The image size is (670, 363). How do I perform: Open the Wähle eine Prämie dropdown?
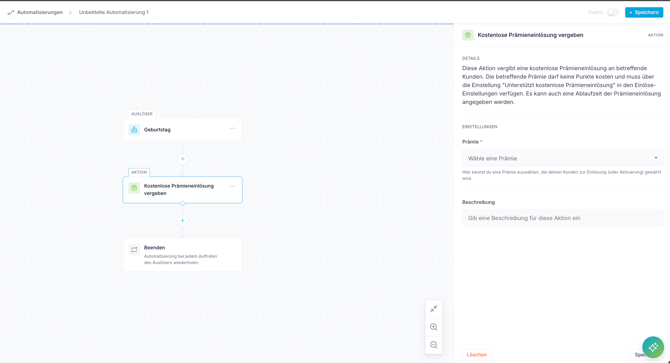(562, 158)
